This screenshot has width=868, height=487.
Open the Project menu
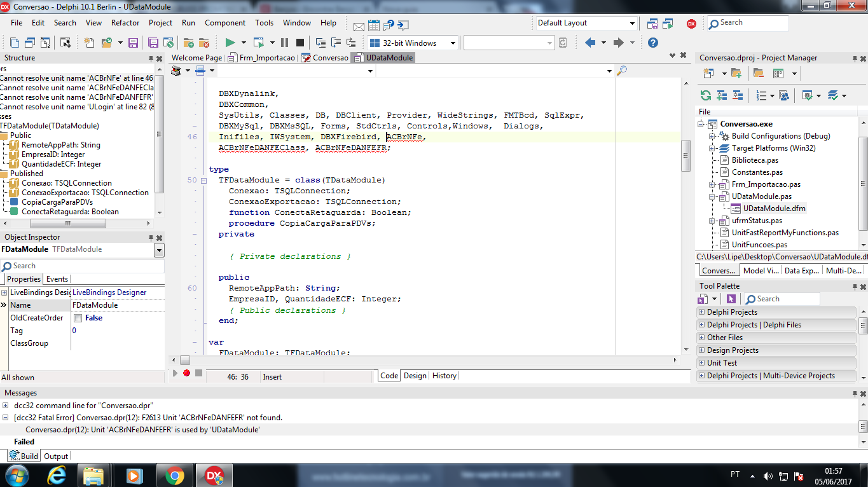pos(161,23)
